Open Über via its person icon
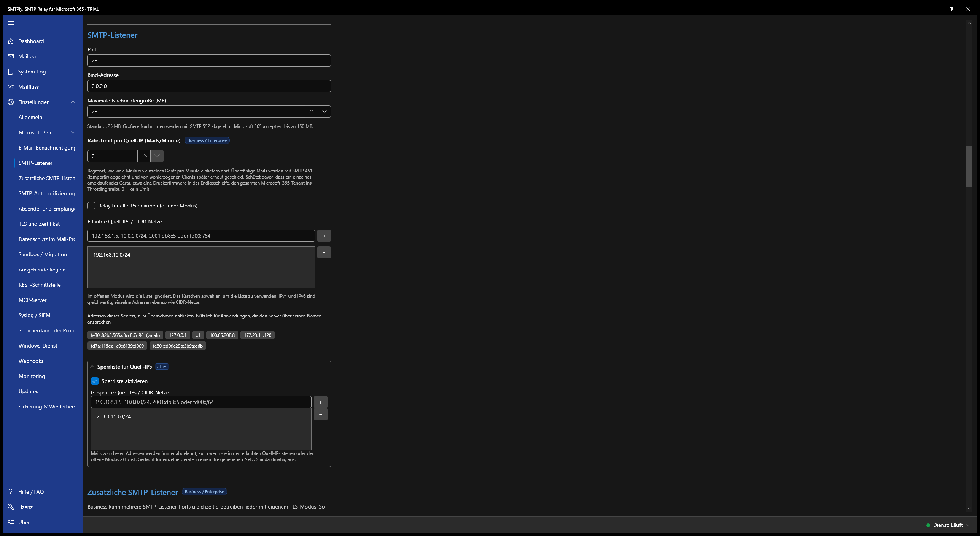 click(11, 522)
